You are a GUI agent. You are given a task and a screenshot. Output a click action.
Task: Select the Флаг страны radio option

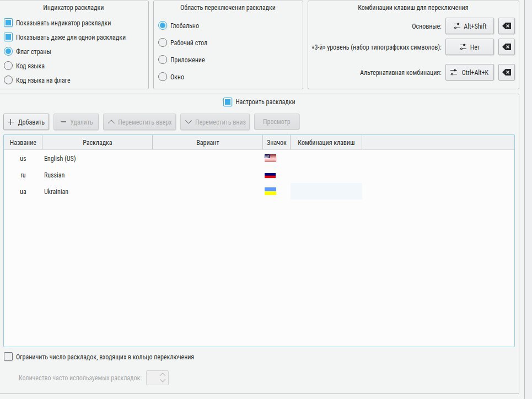click(8, 52)
